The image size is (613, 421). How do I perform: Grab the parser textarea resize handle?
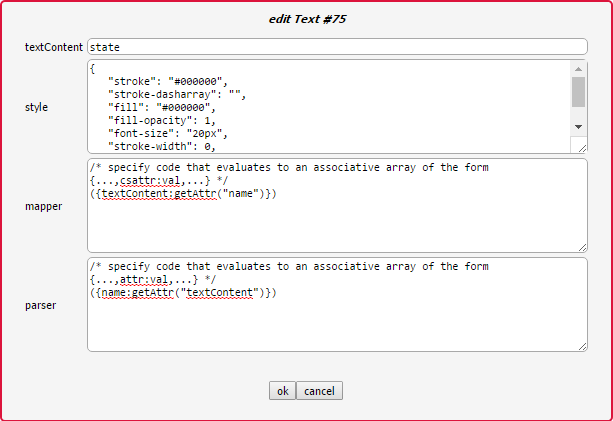[x=581, y=345]
